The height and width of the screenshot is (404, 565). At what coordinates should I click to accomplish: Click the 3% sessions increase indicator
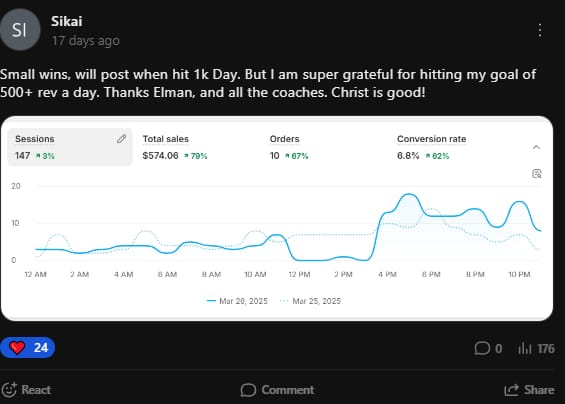[45, 156]
